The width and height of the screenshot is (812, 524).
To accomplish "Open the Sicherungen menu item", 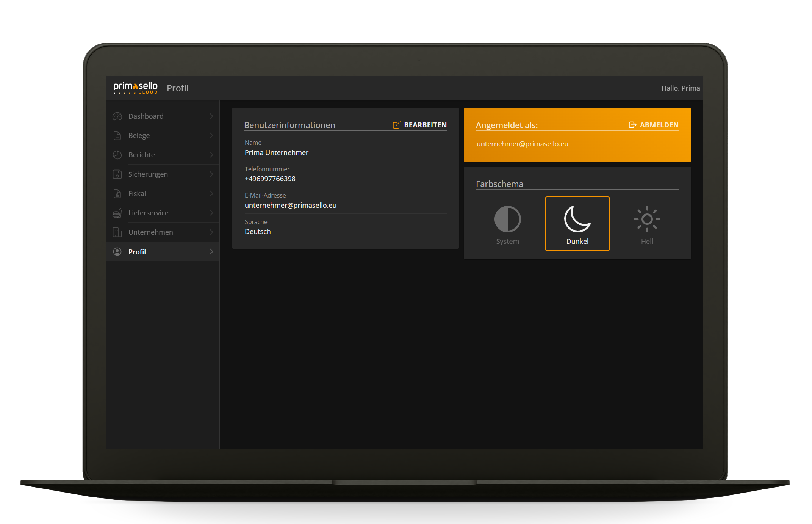I will pyautogui.click(x=148, y=174).
